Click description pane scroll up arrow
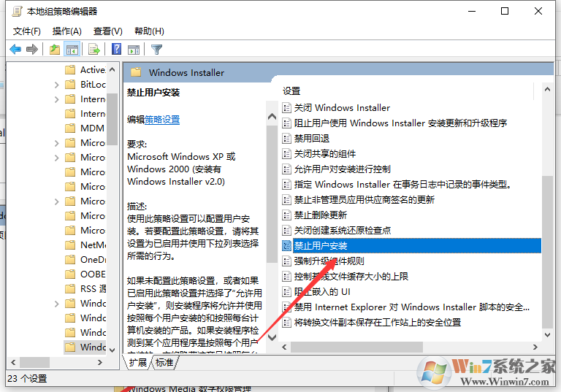Viewport: 561px width, 392px height. coord(272,117)
